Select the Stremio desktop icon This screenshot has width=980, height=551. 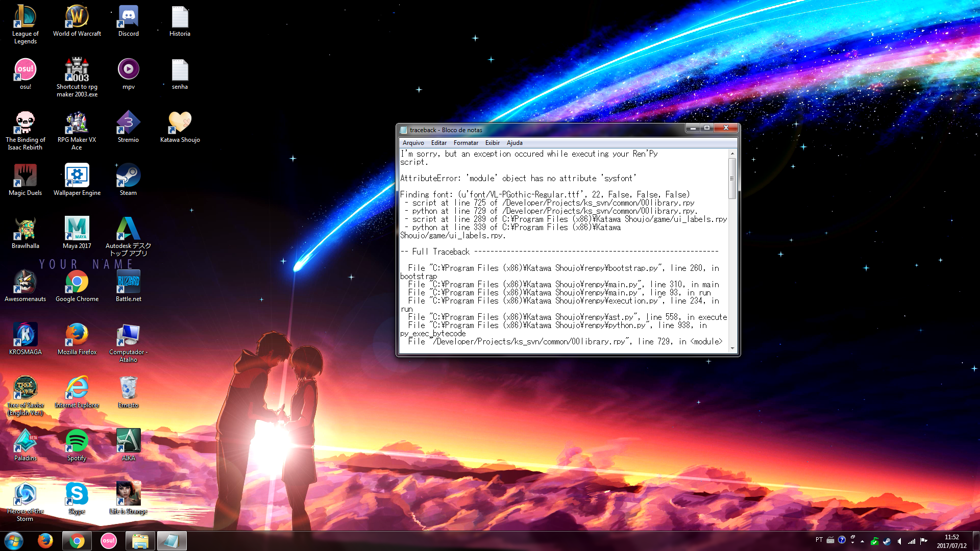coord(128,127)
